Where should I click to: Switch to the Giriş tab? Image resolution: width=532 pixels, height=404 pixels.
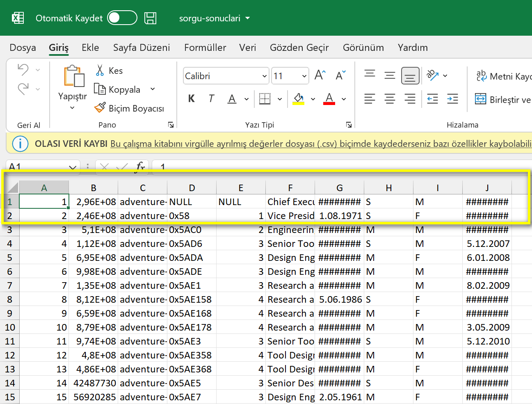click(x=59, y=48)
